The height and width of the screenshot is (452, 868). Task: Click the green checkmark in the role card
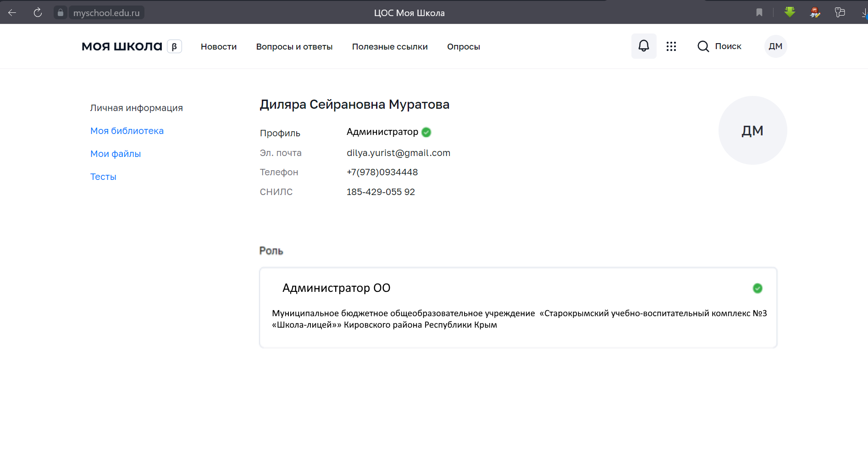[x=757, y=288]
